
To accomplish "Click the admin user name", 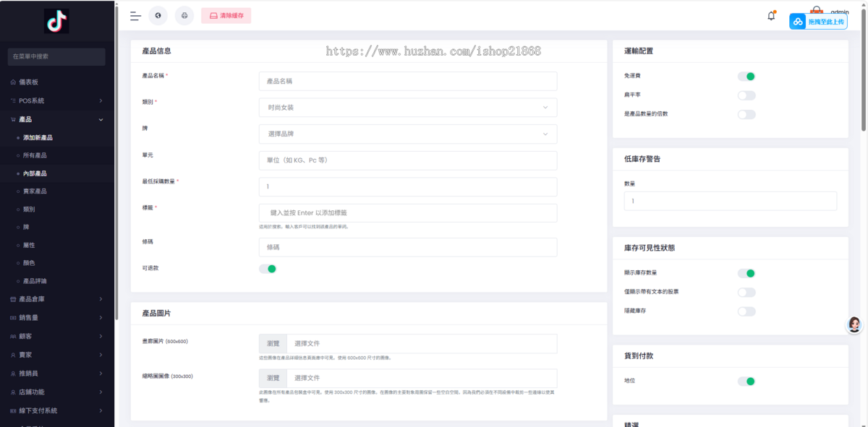I will [840, 11].
